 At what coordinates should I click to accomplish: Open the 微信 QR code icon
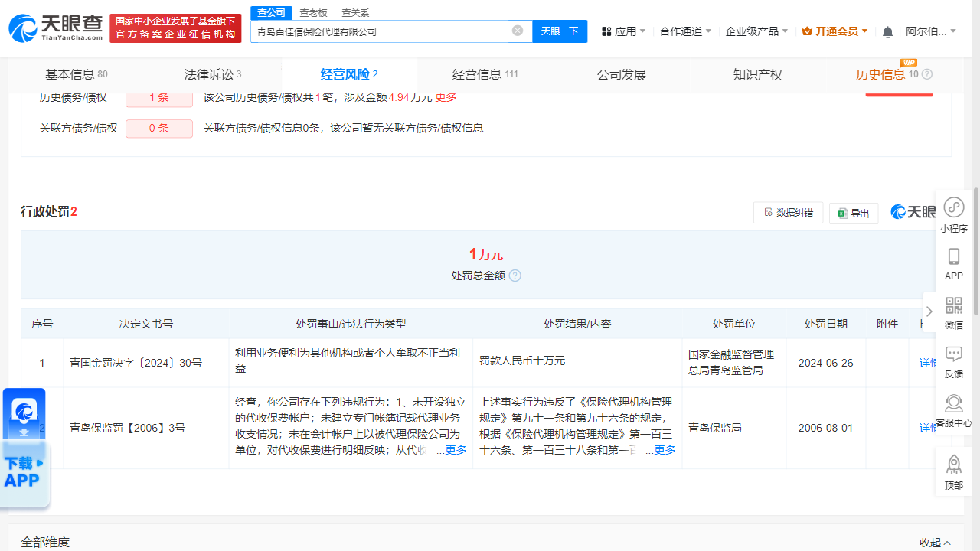[954, 313]
